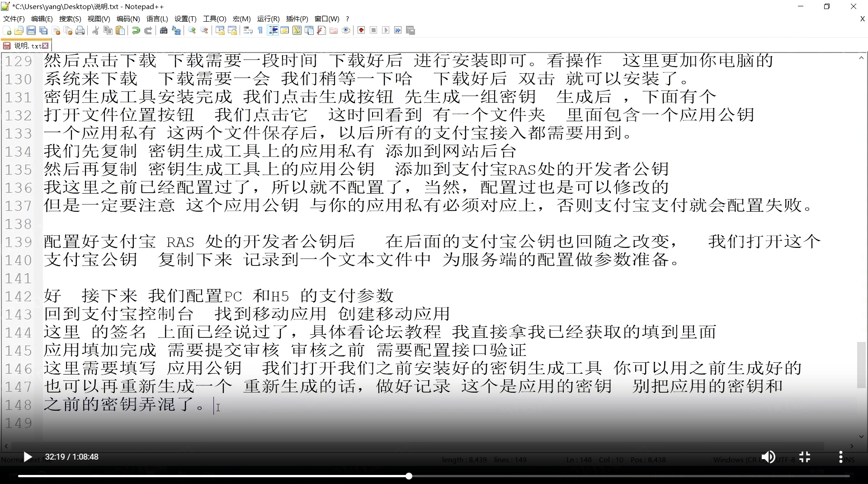Open video more options three dots
868x484 pixels.
point(840,457)
